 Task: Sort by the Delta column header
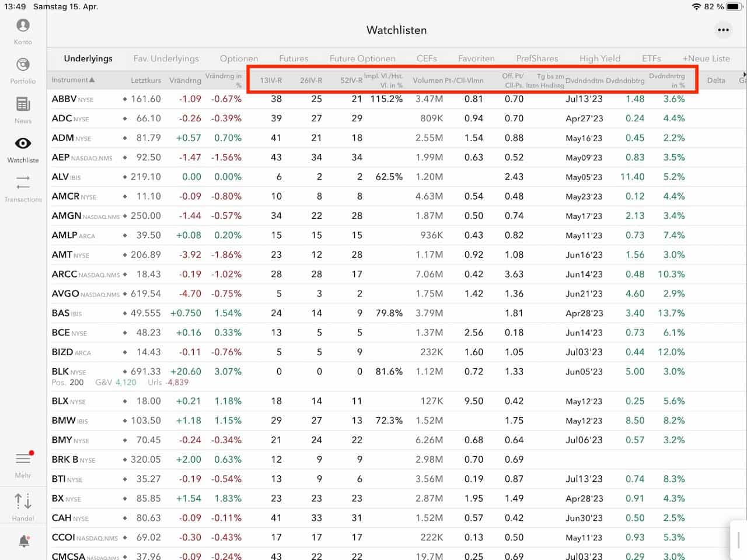click(x=716, y=80)
